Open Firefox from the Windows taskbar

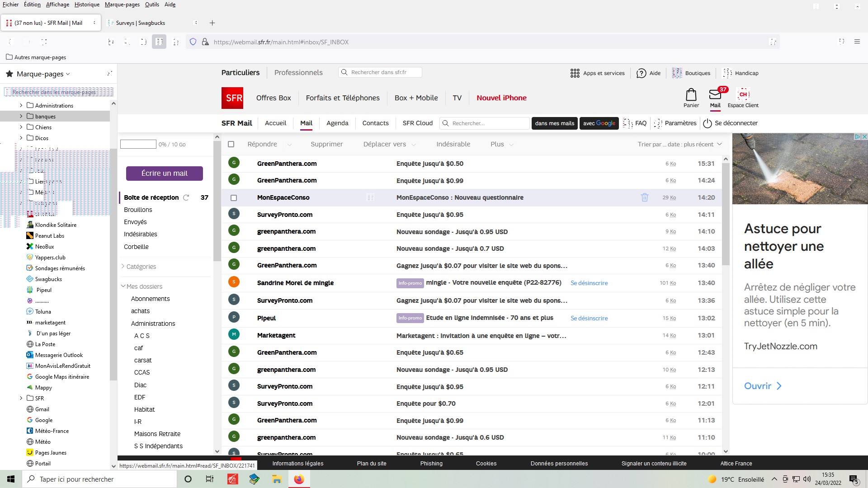point(299,479)
